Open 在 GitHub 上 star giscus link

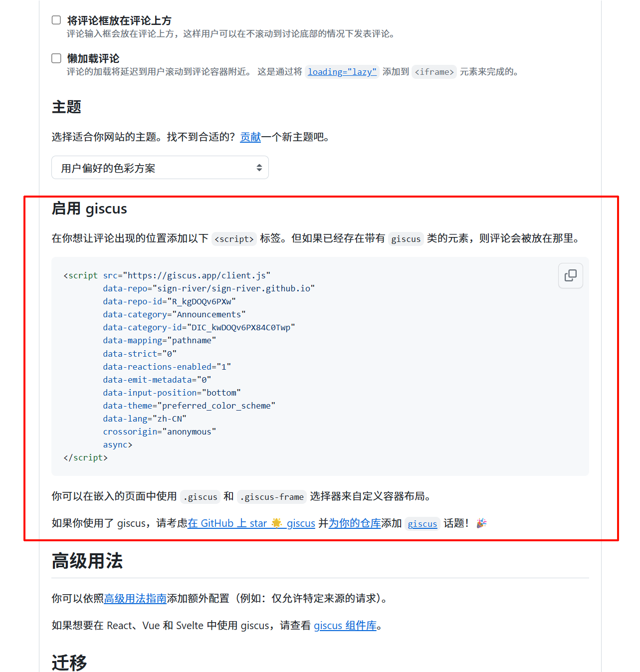251,523
